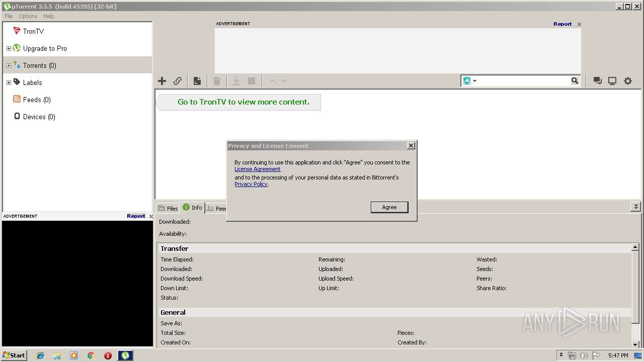Click the Action Center flag icon
Image resolution: width=644 pixels, height=362 pixels.
[596, 355]
